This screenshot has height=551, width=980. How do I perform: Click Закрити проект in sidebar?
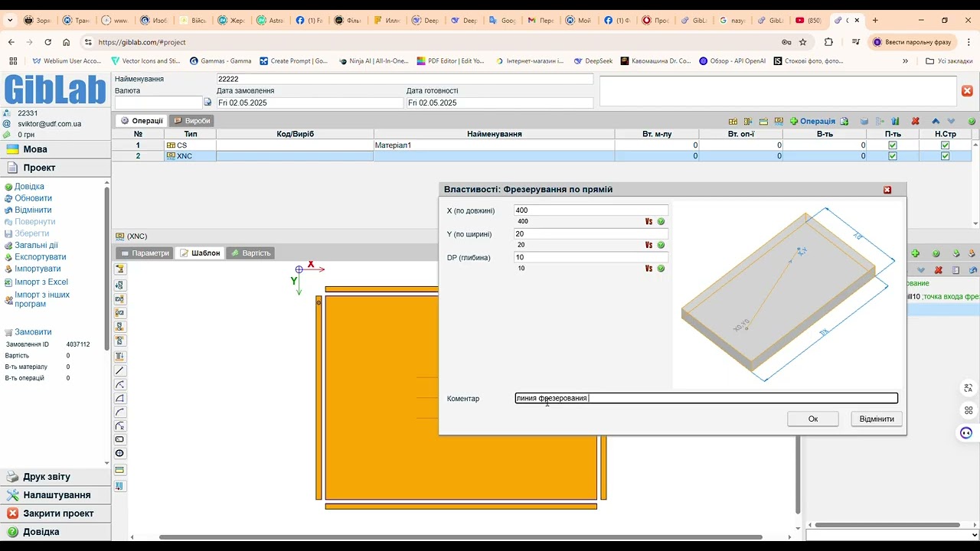pyautogui.click(x=56, y=514)
